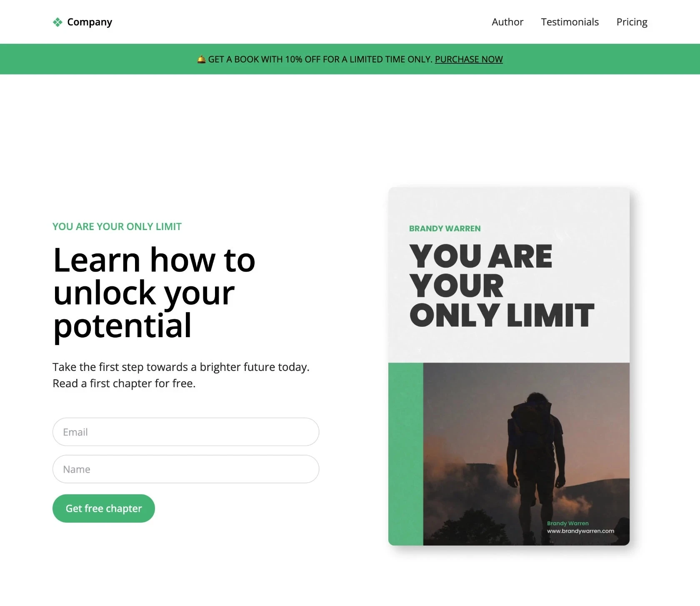Follow the PURCHASE NOW link

point(469,59)
